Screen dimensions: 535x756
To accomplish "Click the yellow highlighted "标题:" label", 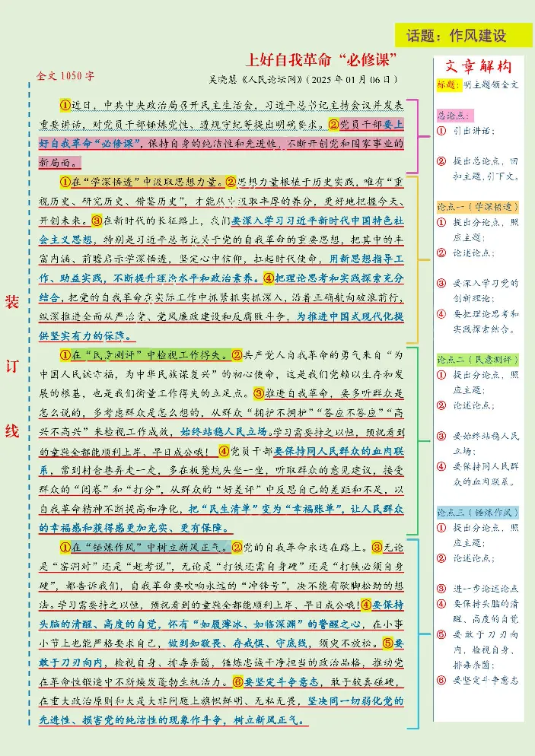I will [x=449, y=85].
